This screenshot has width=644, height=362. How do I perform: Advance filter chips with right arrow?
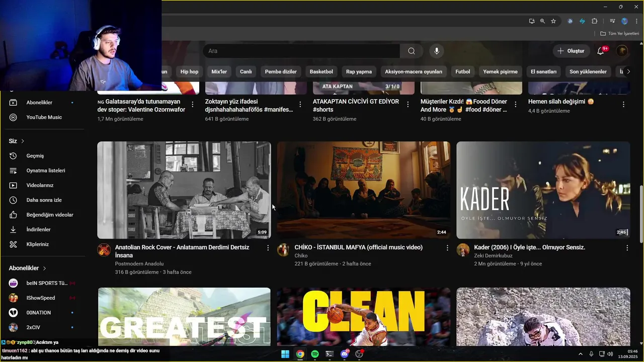point(628,71)
